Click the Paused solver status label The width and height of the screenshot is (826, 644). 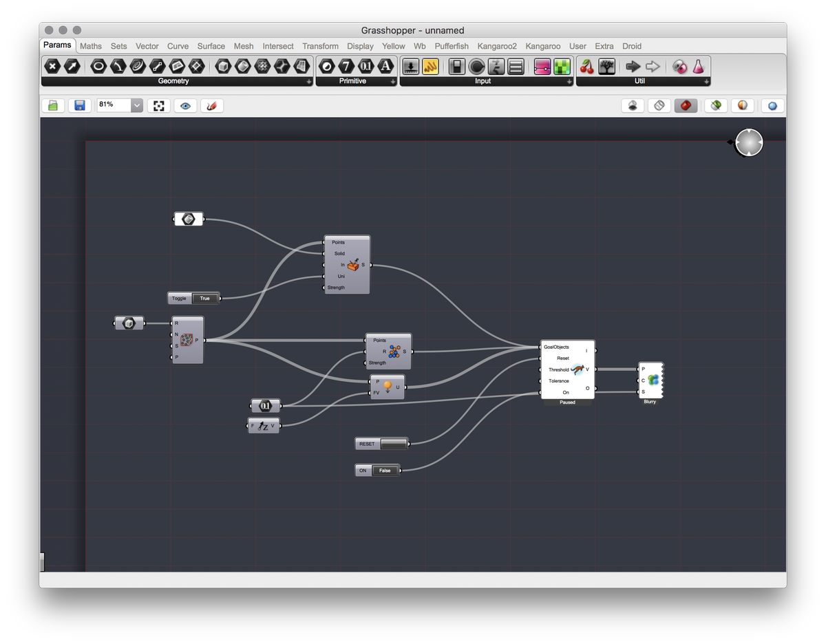pos(567,402)
